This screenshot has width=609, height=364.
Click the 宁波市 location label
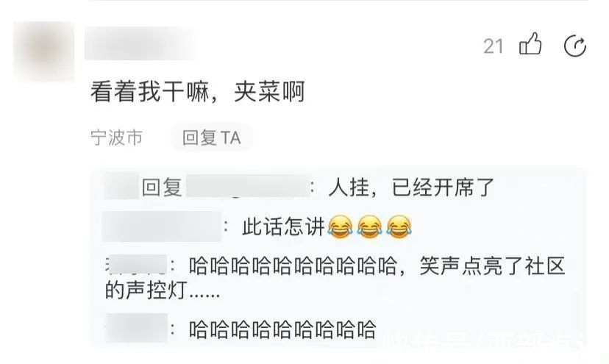[116, 138]
